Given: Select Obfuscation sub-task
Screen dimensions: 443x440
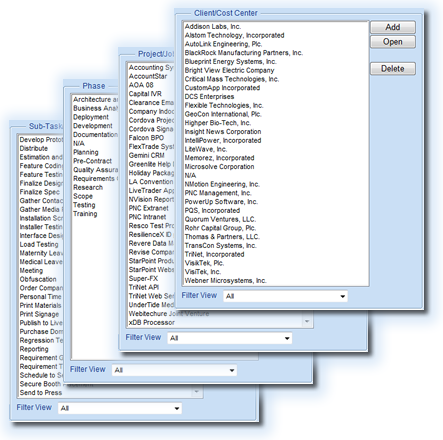Looking at the screenshot, I should click(x=38, y=279).
